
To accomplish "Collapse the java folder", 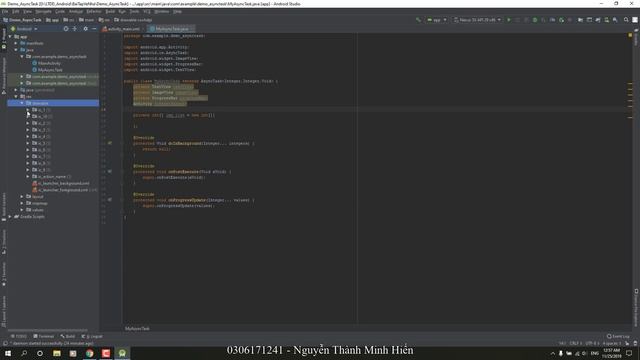I will 16,50.
